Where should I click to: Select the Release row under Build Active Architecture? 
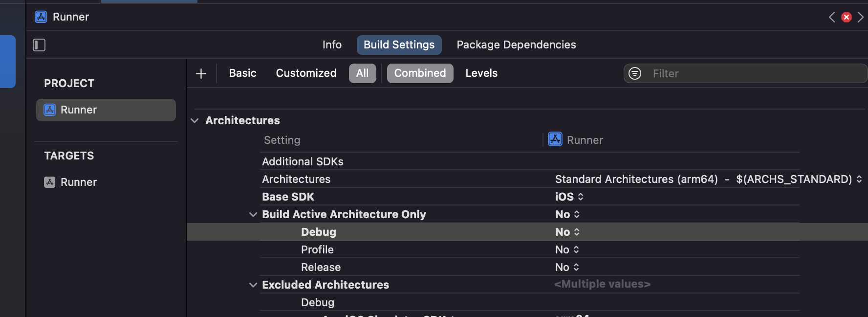(x=530, y=267)
